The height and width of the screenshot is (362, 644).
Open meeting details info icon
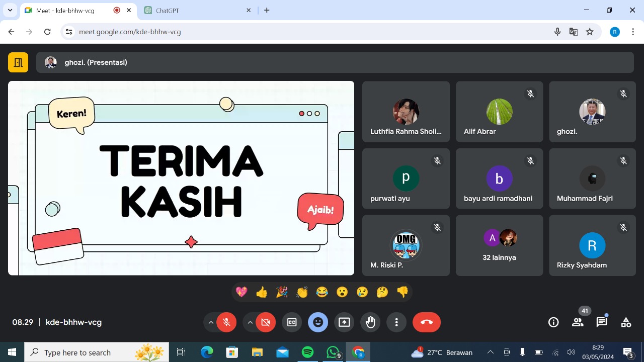[553, 322]
